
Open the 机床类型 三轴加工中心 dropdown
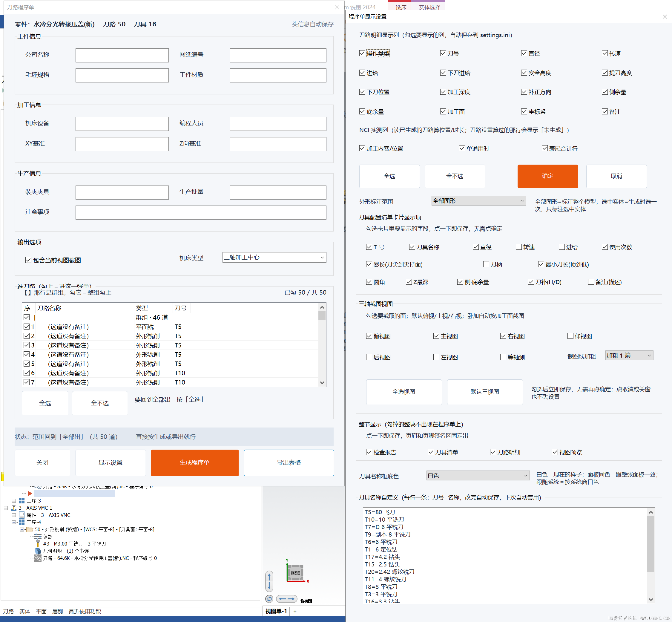click(274, 258)
